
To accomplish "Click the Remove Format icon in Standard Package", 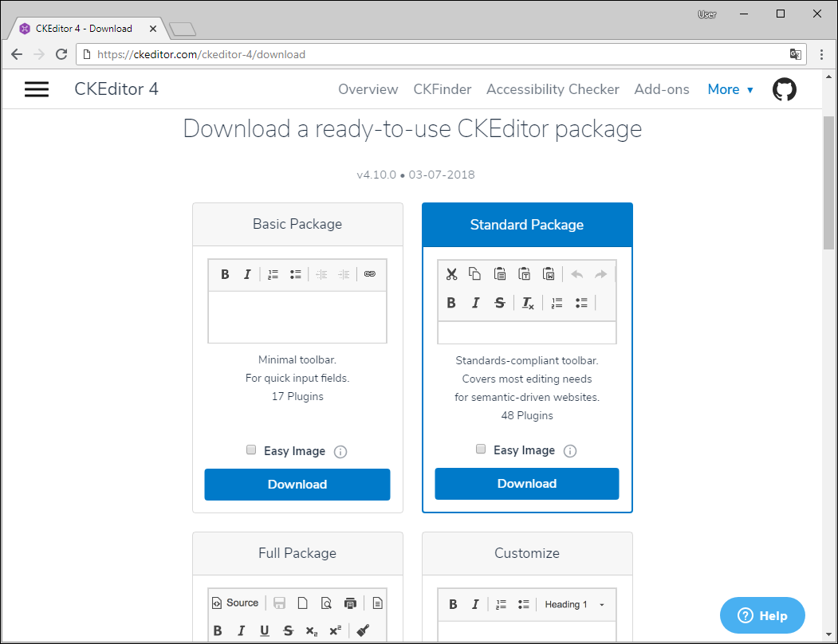I will [527, 303].
